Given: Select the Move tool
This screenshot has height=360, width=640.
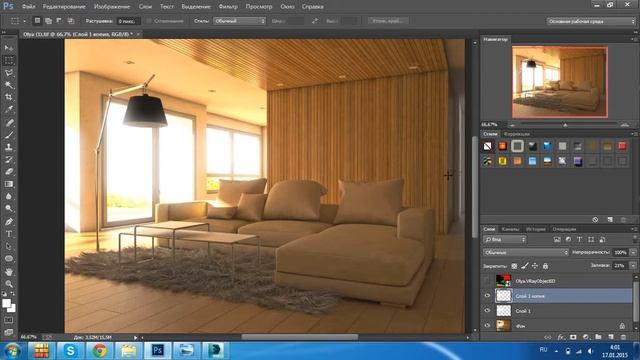Looking at the screenshot, I should tap(9, 48).
